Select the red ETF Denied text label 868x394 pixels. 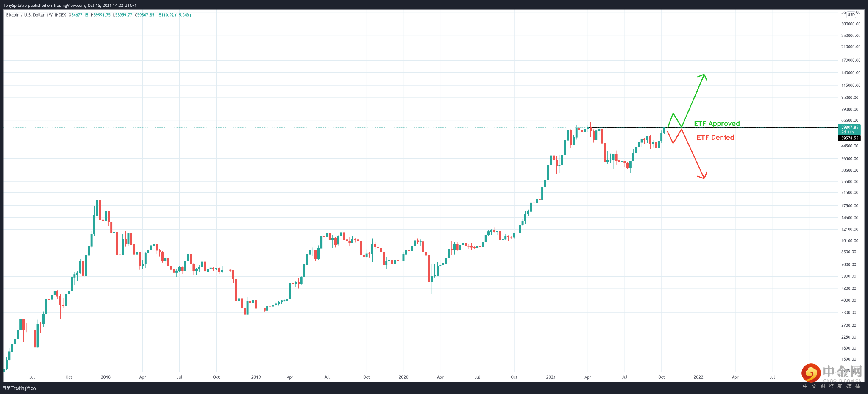(x=715, y=137)
